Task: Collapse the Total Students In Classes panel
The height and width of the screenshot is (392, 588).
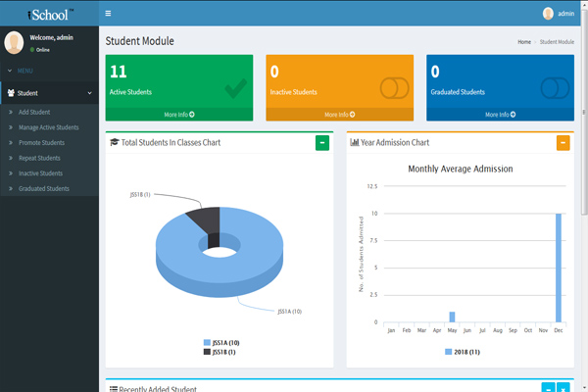Action: pyautogui.click(x=322, y=143)
